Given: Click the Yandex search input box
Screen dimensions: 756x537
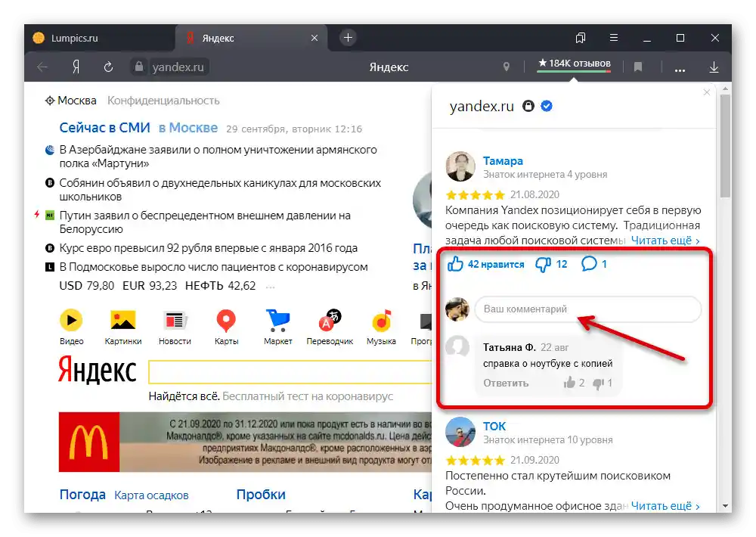Looking at the screenshot, I should click(290, 372).
